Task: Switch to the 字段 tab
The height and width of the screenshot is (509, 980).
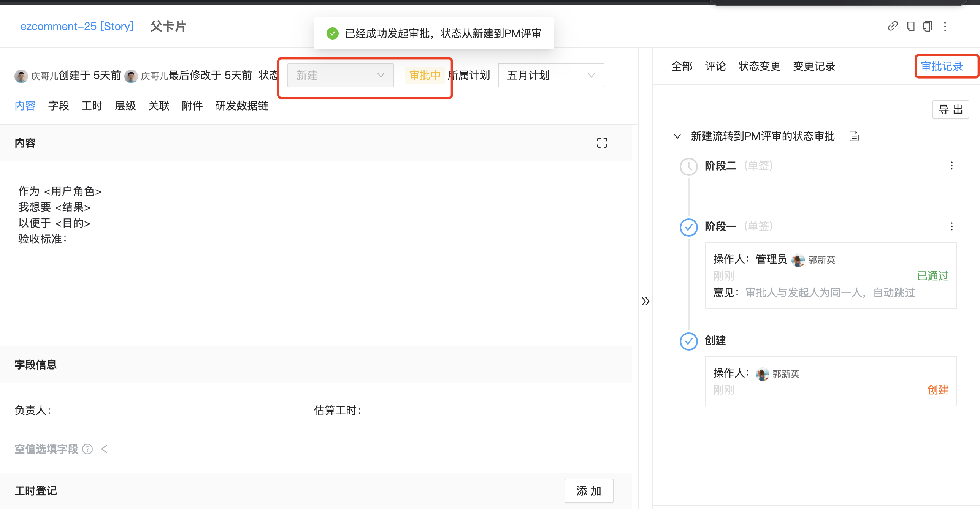Action: click(58, 106)
